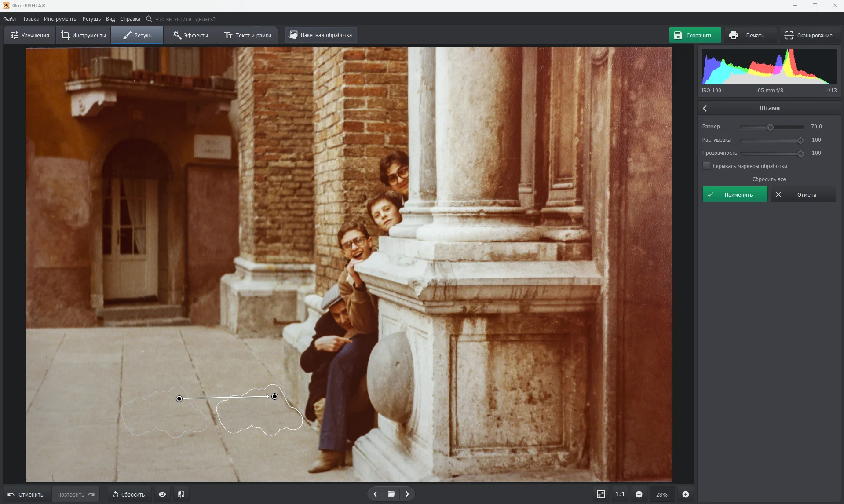The width and height of the screenshot is (844, 504).
Task: Open Batch processing (Пакетная обработка)
Action: tap(321, 35)
